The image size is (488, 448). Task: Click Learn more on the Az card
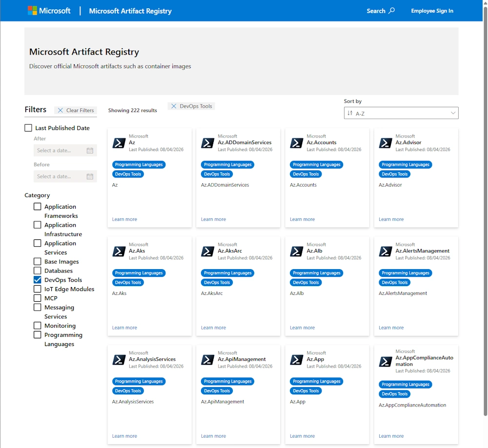coord(124,219)
